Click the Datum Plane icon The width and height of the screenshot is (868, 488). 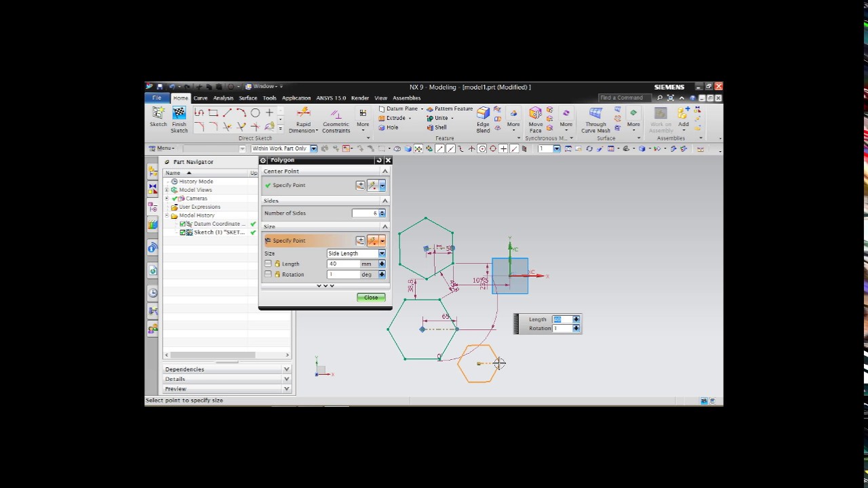point(382,108)
